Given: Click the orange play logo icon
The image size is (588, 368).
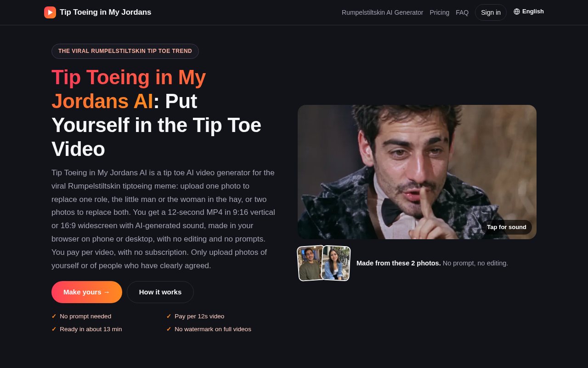Looking at the screenshot, I should (50, 12).
